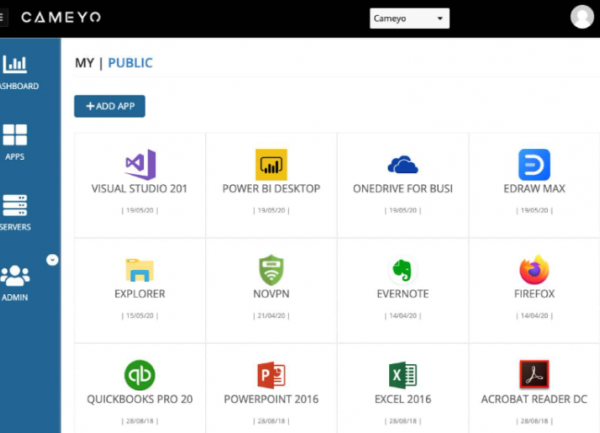Click the EDRAW MAX label
600x433 pixels.
pos(534,189)
